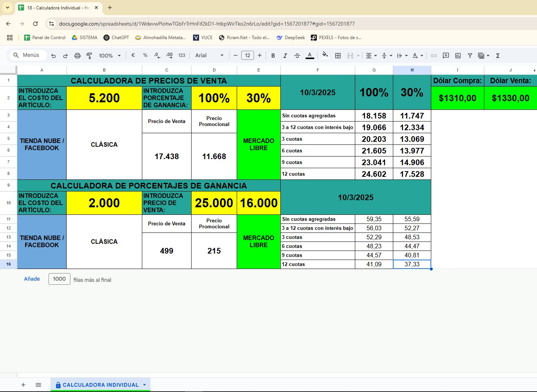The width and height of the screenshot is (537, 392).
Task: Click the print icon
Action: [x=77, y=56]
